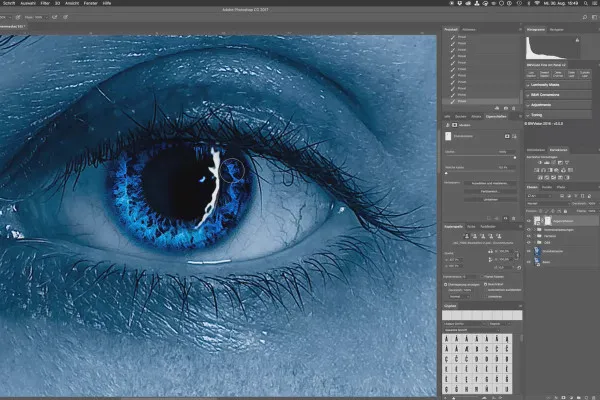Toggle Umkehren checkbox in Kopierquelle
Screen dimensions: 600x400
pos(485,297)
